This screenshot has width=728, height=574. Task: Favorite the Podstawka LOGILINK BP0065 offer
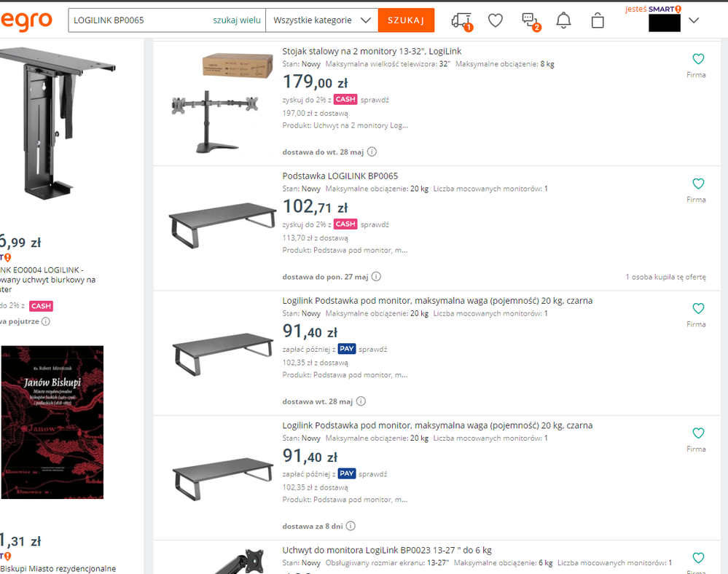click(698, 184)
